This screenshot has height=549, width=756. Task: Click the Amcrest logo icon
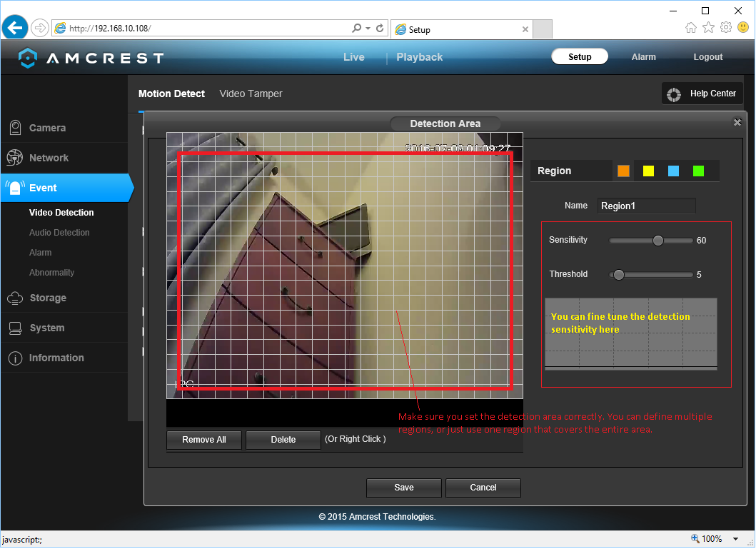click(x=27, y=58)
